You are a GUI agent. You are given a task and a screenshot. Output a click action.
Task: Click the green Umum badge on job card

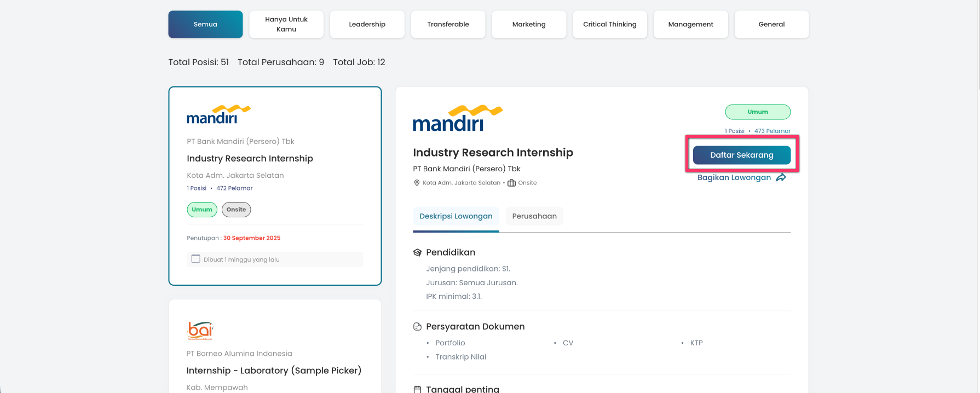(x=202, y=210)
